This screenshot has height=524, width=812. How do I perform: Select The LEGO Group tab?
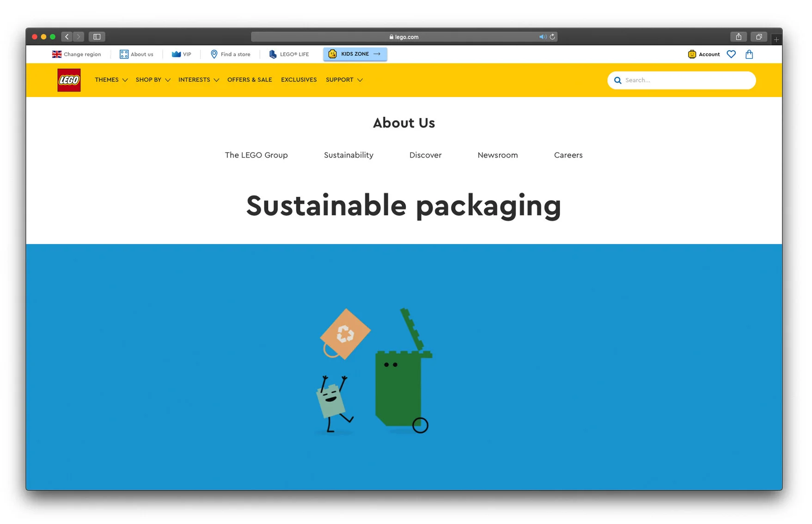pyautogui.click(x=256, y=155)
